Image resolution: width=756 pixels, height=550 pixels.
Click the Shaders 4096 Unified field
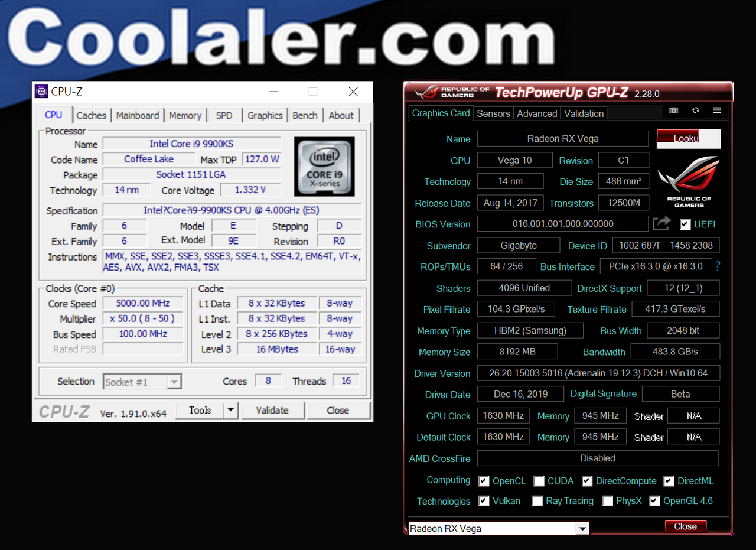point(524,288)
